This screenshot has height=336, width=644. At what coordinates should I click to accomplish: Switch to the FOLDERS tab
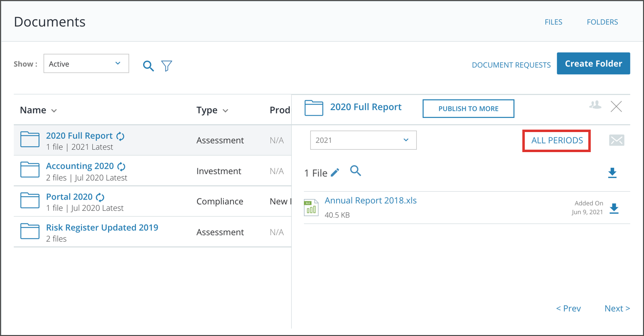tap(602, 22)
